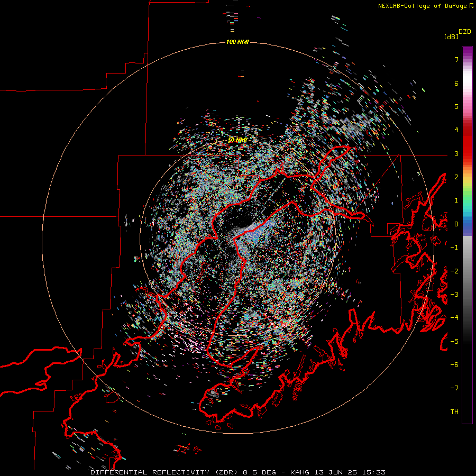Click the -6 value on the color scale
The height and width of the screenshot is (476, 476).
tap(454, 365)
